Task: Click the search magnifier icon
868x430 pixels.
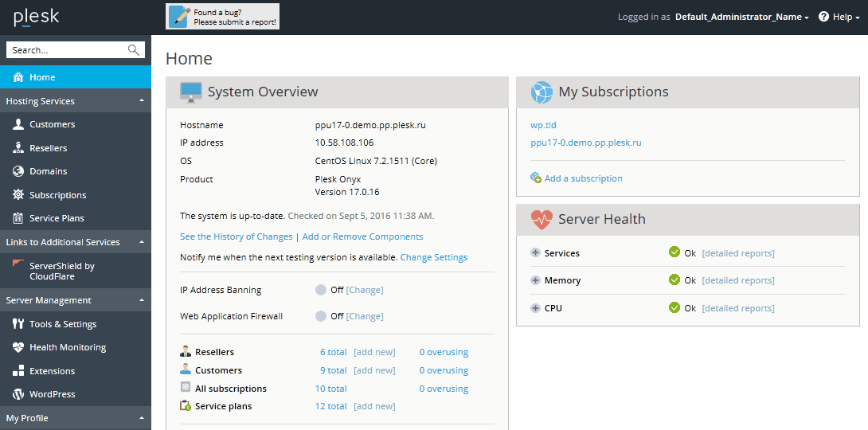Action: pos(134,50)
